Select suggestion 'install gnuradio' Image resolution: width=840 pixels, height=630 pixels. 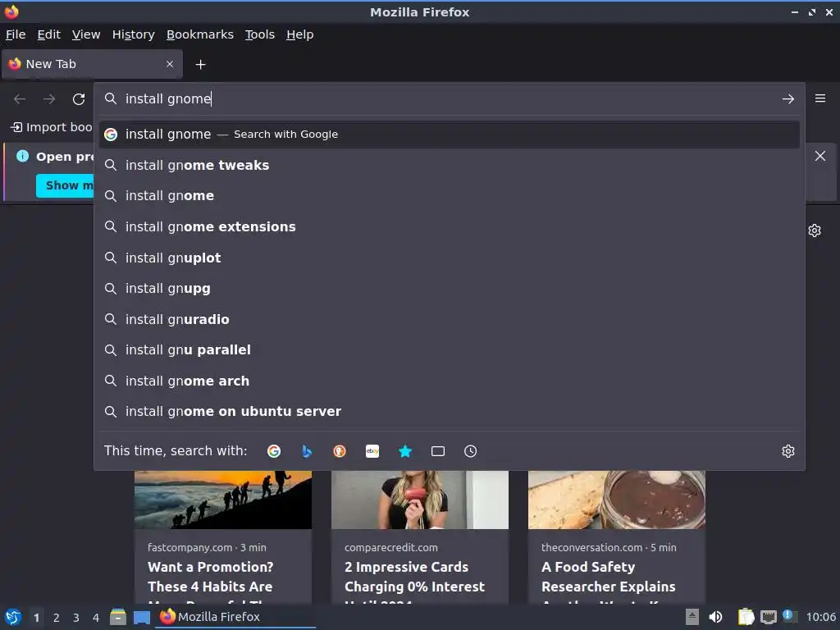click(449, 319)
